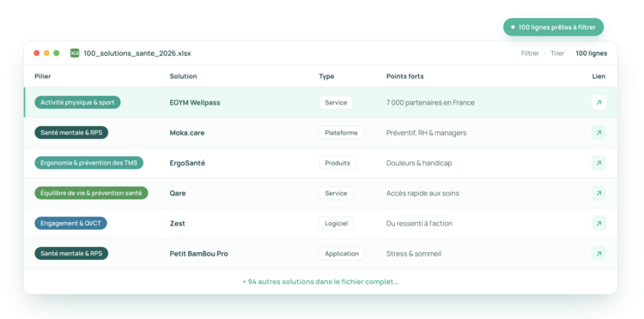Click the '100 lignes' count label

(591, 53)
